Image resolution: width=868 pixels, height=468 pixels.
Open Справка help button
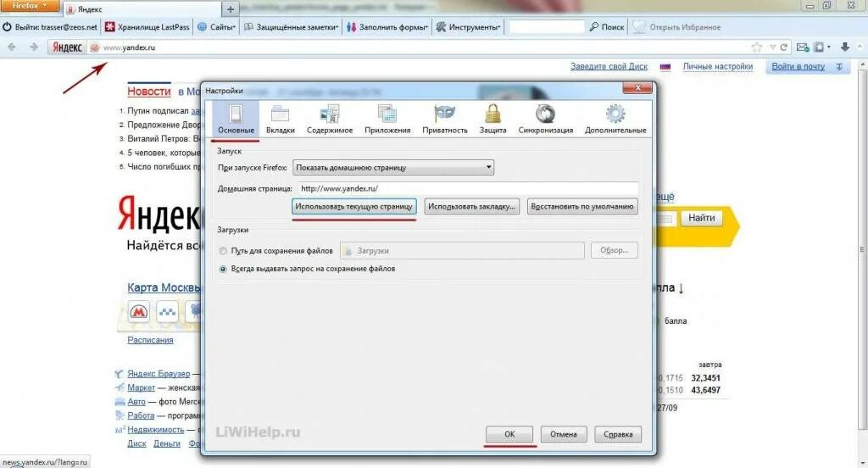(x=618, y=434)
